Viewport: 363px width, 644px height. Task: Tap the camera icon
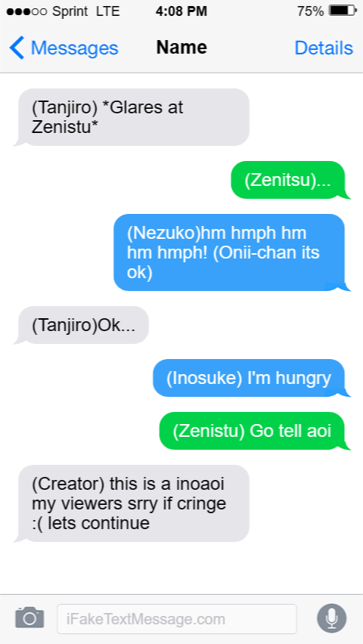(x=29, y=618)
